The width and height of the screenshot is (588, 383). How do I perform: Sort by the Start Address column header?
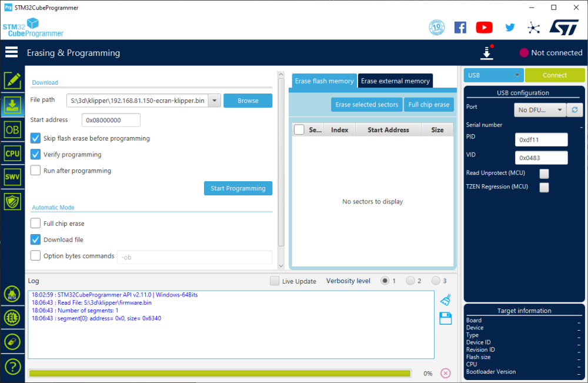point(388,130)
